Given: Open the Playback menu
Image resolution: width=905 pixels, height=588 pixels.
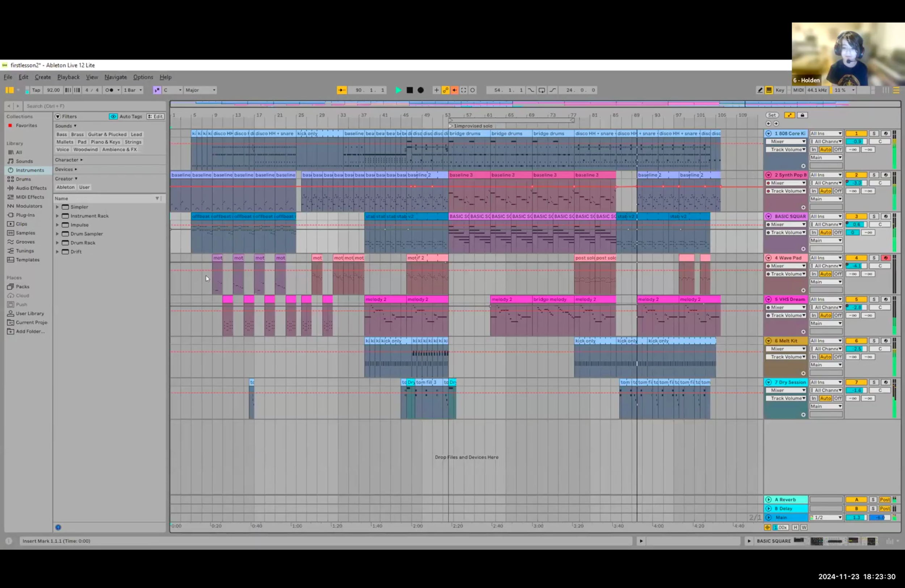Looking at the screenshot, I should pos(68,77).
